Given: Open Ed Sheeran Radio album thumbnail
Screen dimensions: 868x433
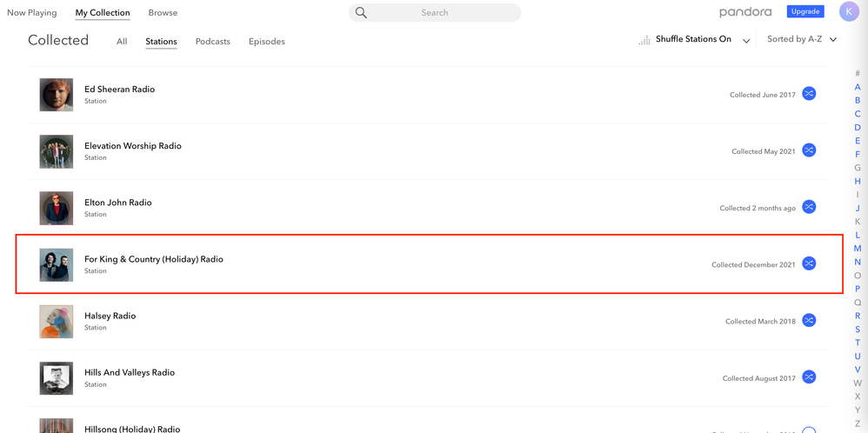Looking at the screenshot, I should coord(57,95).
